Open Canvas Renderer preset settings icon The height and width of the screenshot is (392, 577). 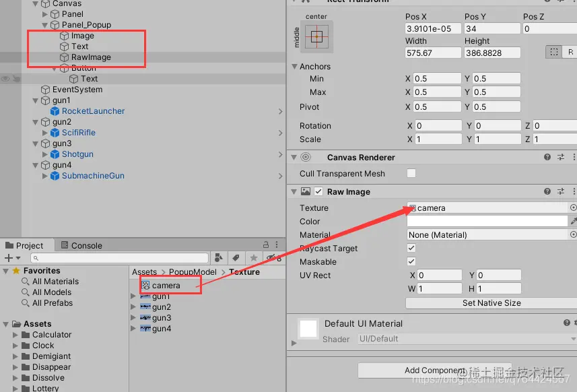click(561, 157)
